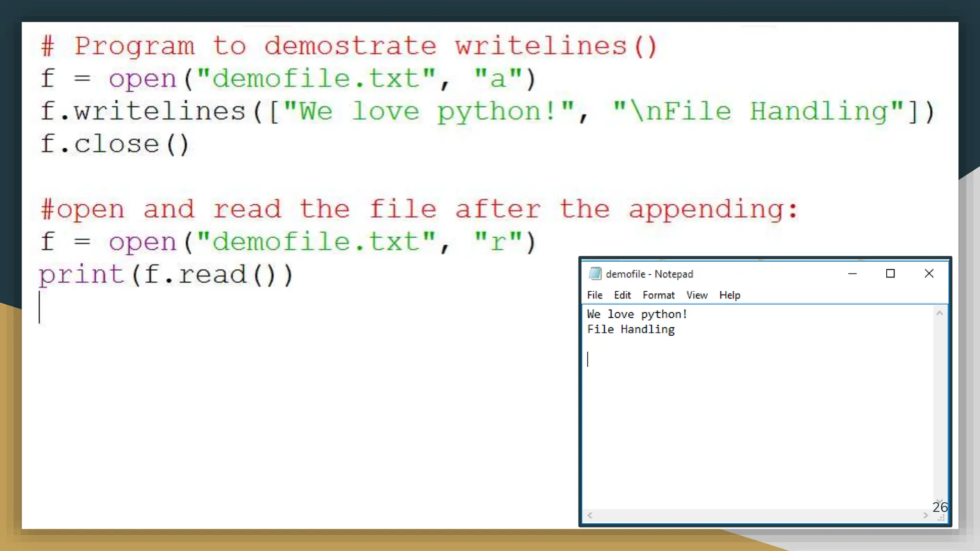Click the slide number 26
The height and width of the screenshot is (551, 980).
tap(940, 507)
